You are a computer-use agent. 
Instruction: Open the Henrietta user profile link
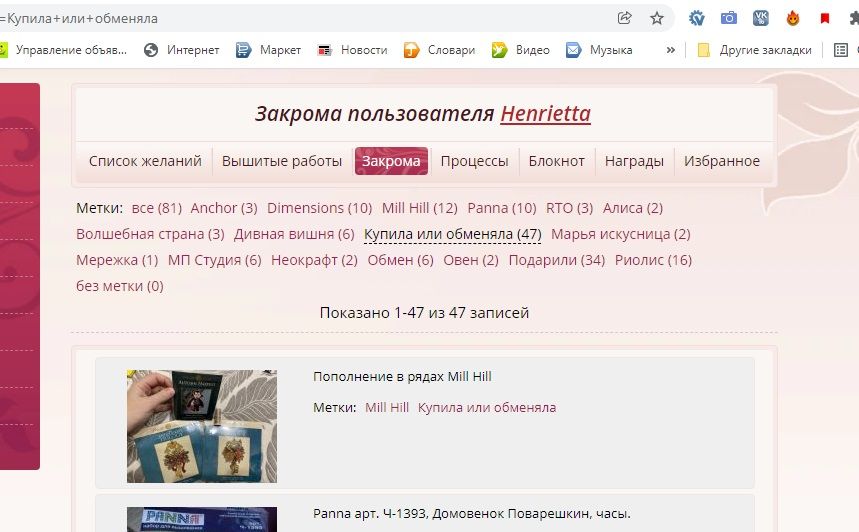click(545, 114)
